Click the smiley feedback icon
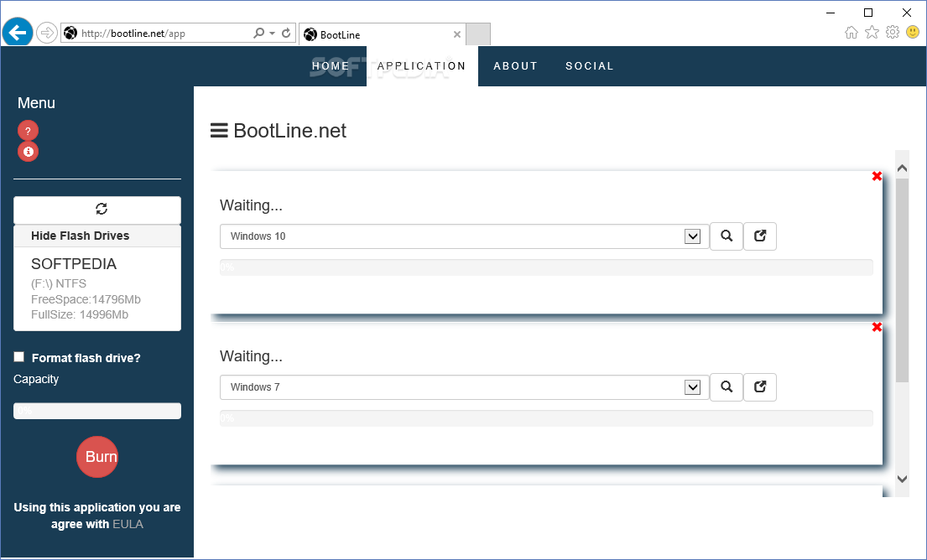The width and height of the screenshot is (927, 560). point(913,33)
